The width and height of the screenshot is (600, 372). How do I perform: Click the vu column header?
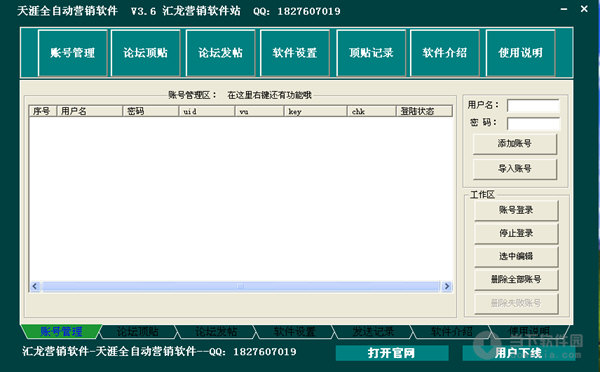[259, 111]
